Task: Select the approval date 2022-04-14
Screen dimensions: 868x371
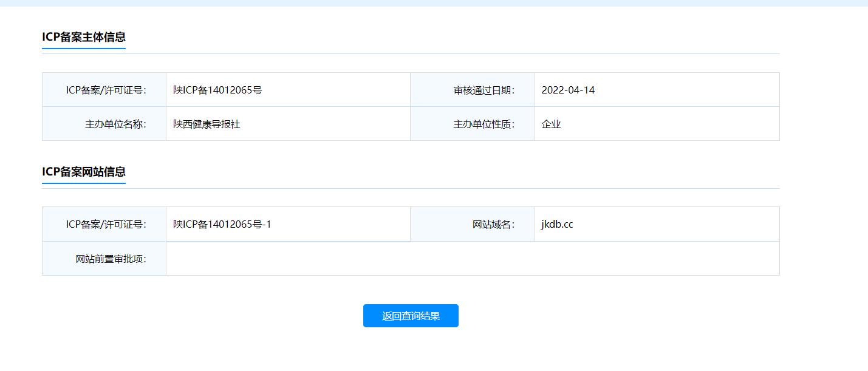Action: [568, 89]
